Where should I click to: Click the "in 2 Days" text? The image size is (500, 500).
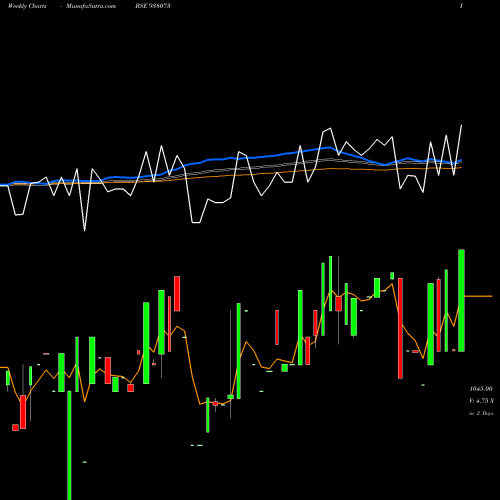[481, 413]
